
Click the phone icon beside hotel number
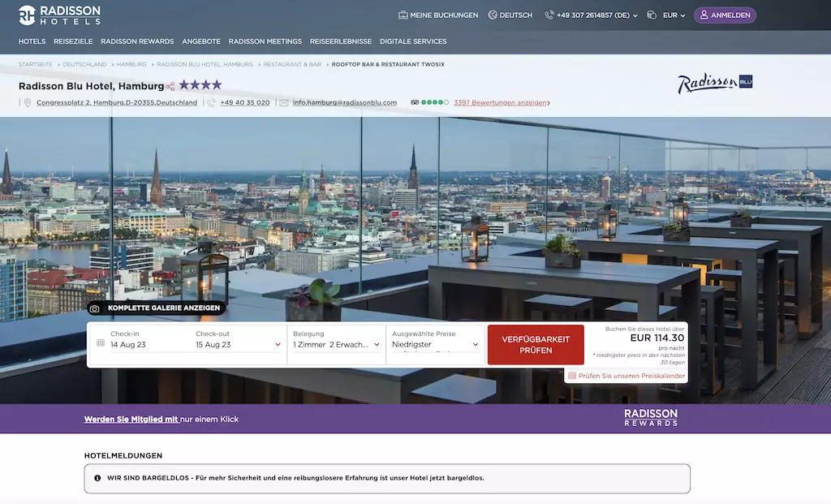click(x=211, y=103)
